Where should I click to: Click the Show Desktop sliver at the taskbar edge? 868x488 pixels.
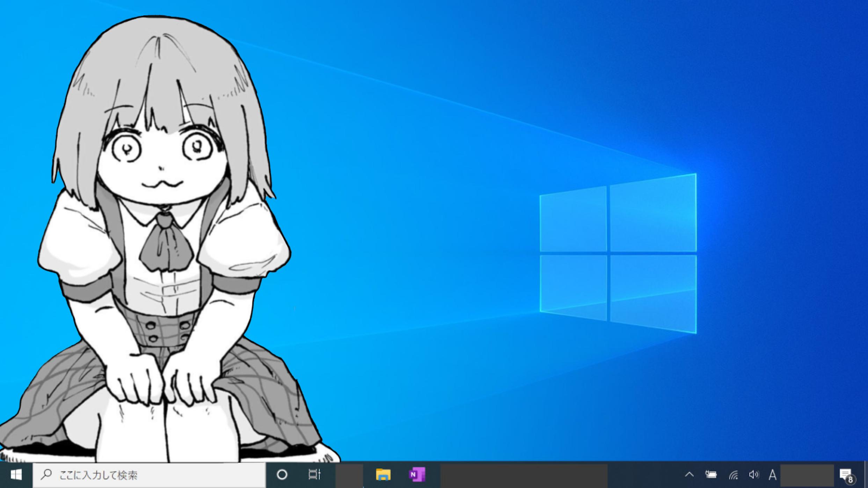(866, 475)
